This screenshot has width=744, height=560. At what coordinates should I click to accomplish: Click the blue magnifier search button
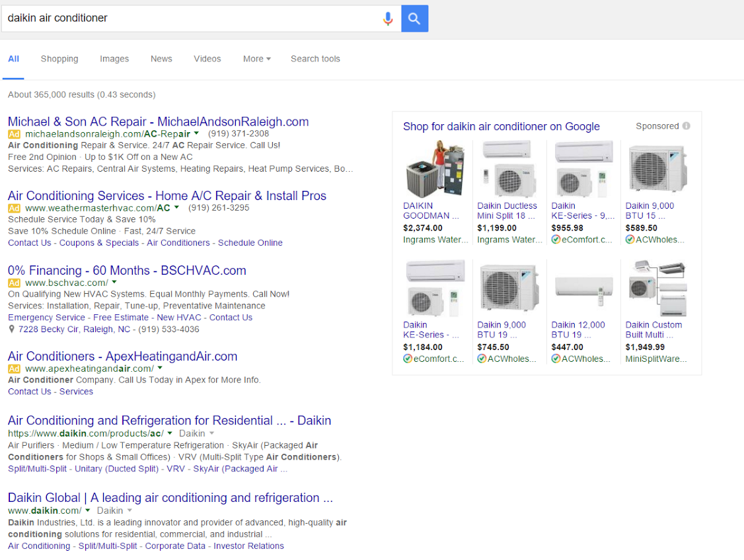tap(415, 18)
